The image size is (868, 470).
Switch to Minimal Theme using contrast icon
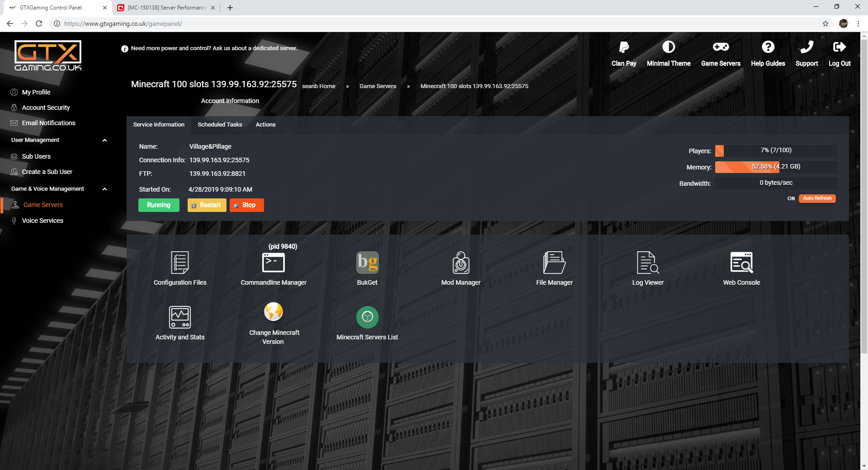click(x=669, y=47)
